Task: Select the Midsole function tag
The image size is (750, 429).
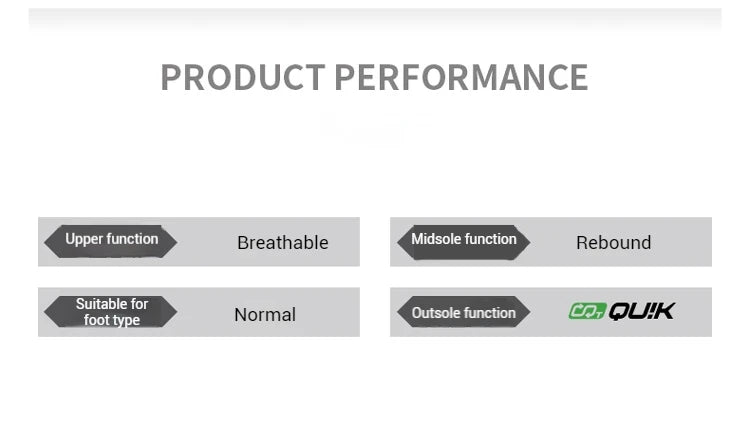Action: (x=463, y=240)
